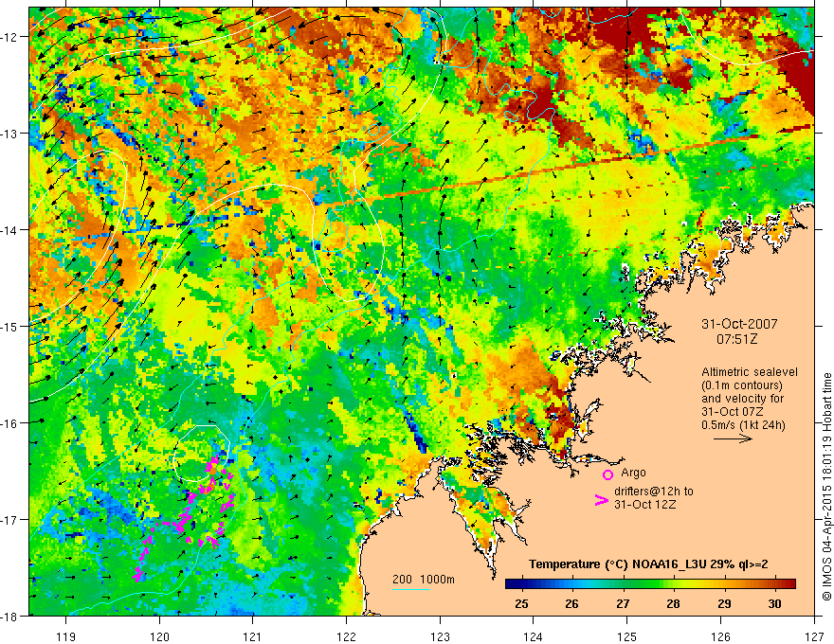834x644 pixels.
Task: Click the time label 07:51Z
Action: click(736, 338)
